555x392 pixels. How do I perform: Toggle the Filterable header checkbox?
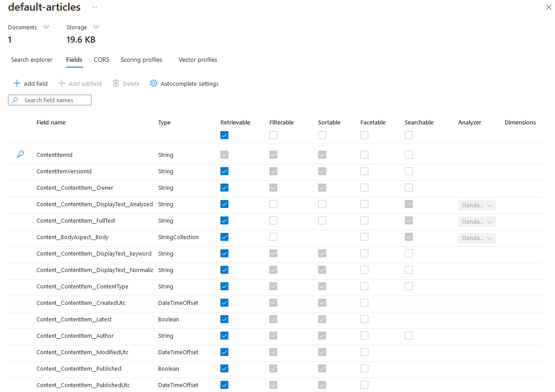point(273,135)
